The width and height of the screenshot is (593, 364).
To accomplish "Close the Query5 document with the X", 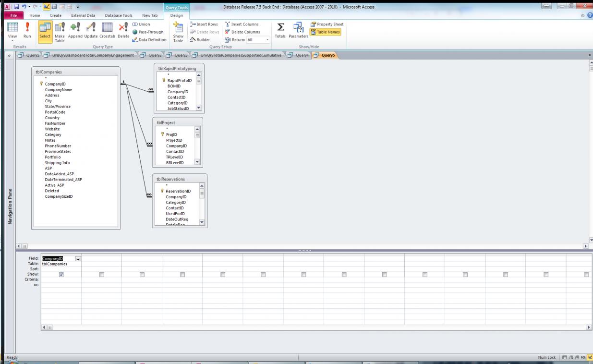I will [x=590, y=55].
